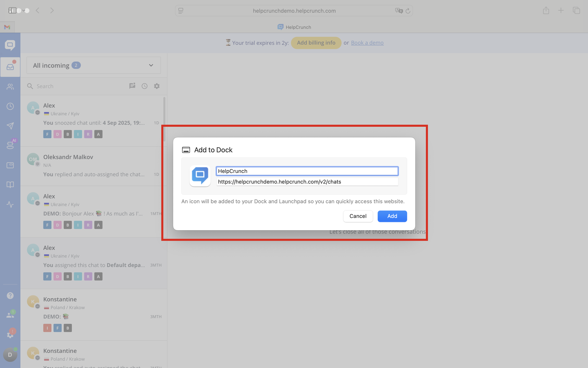Open the Inbox sidebar icon

10,67
